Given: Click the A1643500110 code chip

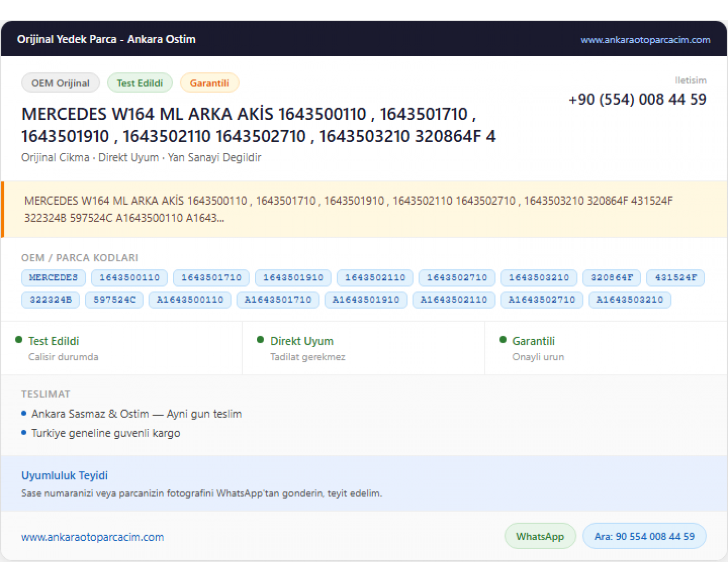Looking at the screenshot, I should [190, 300].
